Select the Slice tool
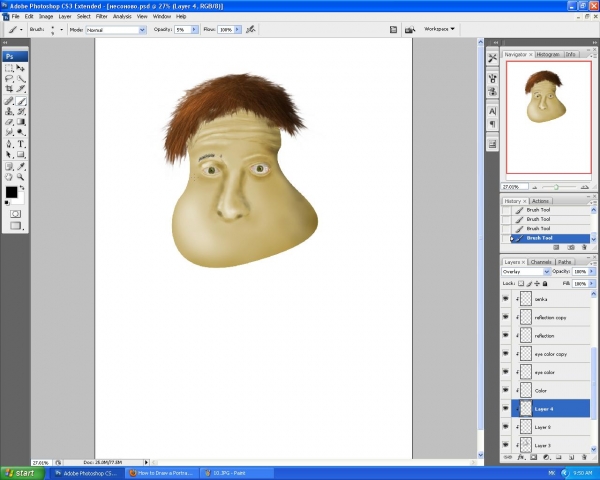The width and height of the screenshot is (600, 480). click(x=21, y=89)
